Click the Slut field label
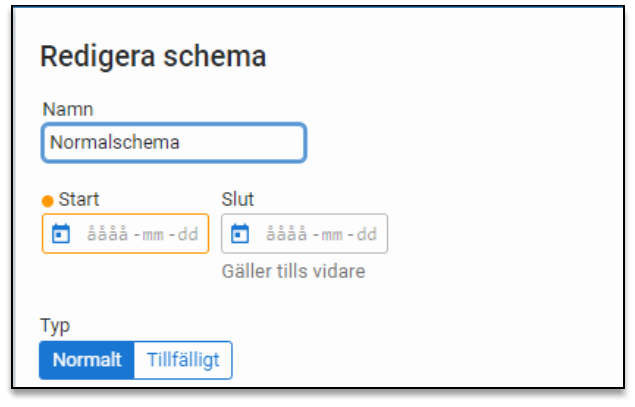 pyautogui.click(x=237, y=199)
